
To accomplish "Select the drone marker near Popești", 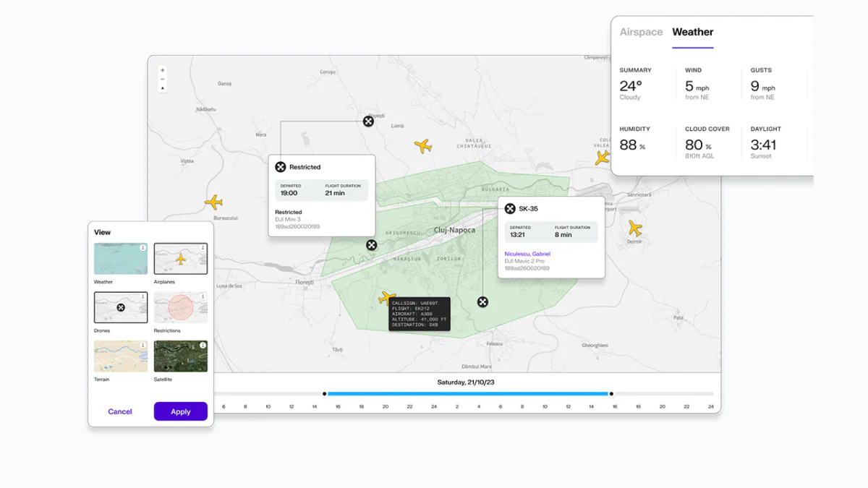I will [x=368, y=121].
